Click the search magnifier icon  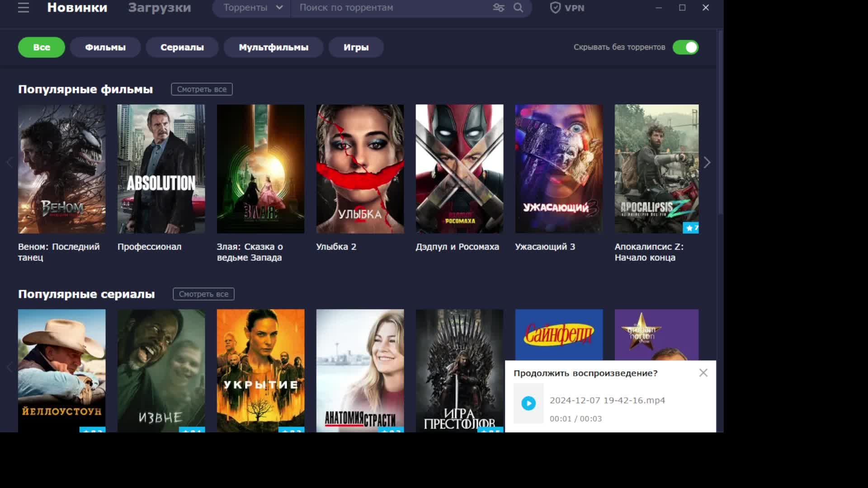pos(518,8)
